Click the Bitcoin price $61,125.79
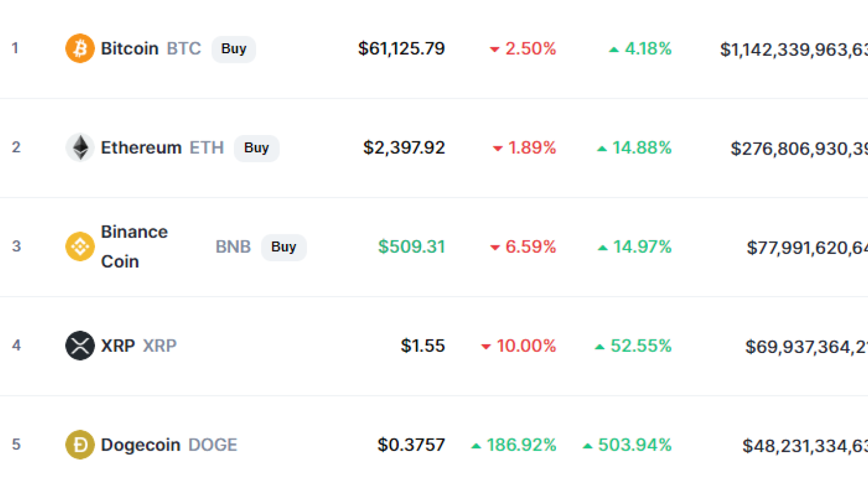868x488 pixels. click(401, 49)
